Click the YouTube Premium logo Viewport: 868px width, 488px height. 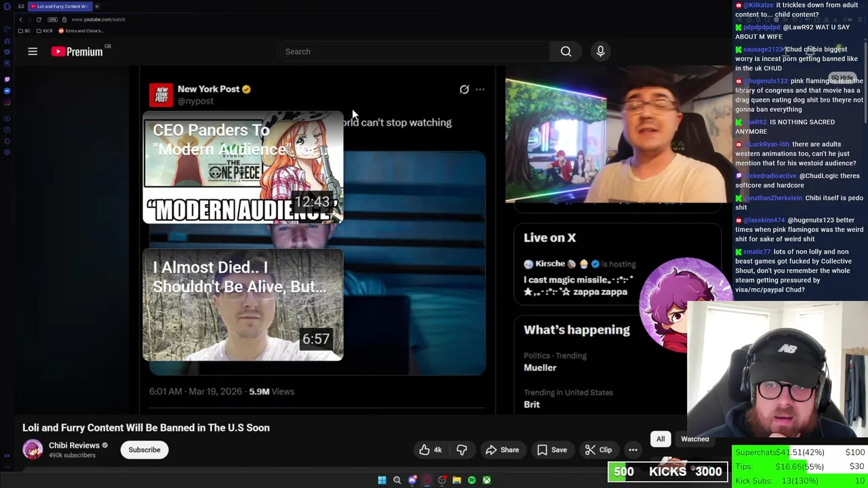click(x=77, y=52)
